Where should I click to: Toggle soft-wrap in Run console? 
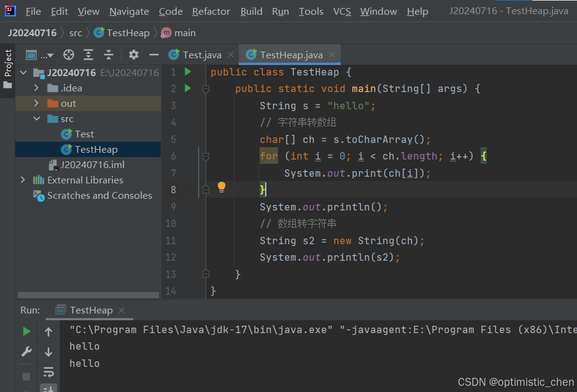point(48,372)
